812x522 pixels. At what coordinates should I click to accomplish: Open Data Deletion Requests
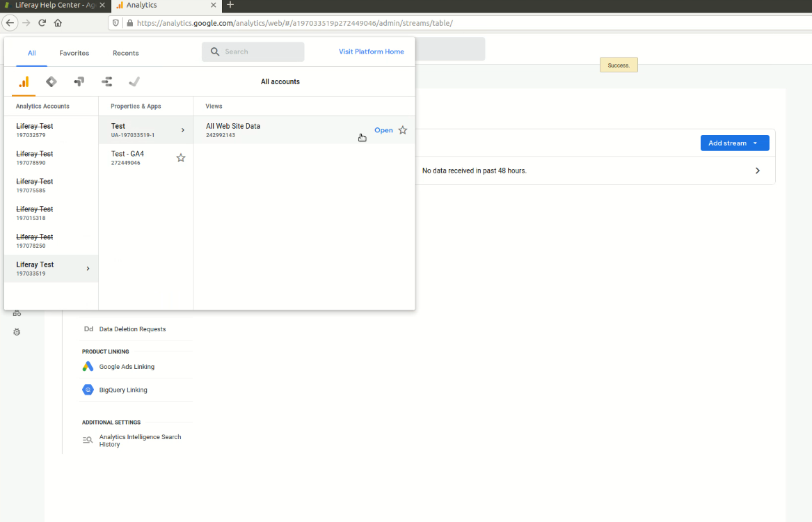click(x=133, y=329)
